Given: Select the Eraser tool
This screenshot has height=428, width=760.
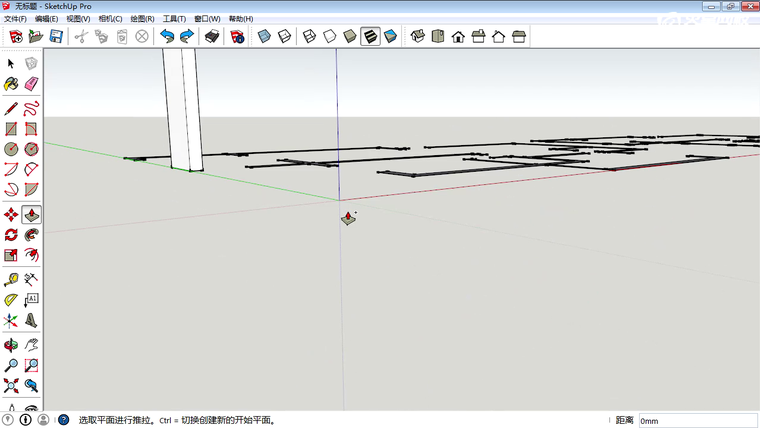Looking at the screenshot, I should pos(31,84).
